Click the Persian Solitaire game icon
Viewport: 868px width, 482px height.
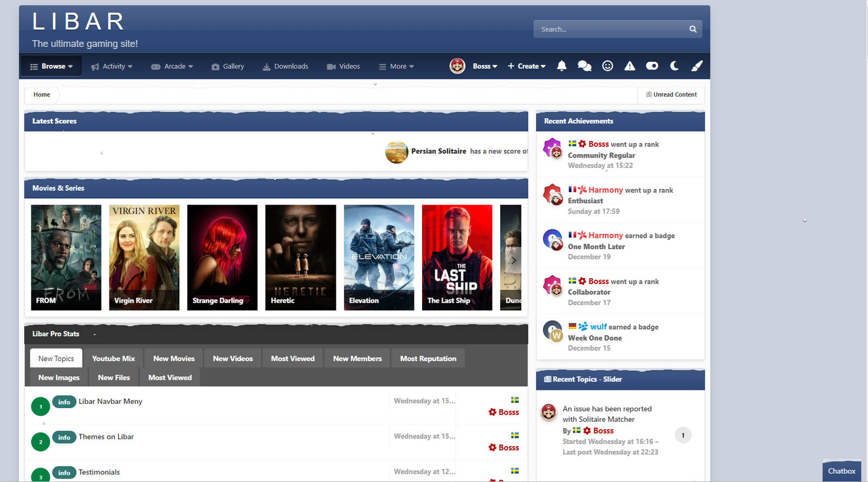pos(397,152)
